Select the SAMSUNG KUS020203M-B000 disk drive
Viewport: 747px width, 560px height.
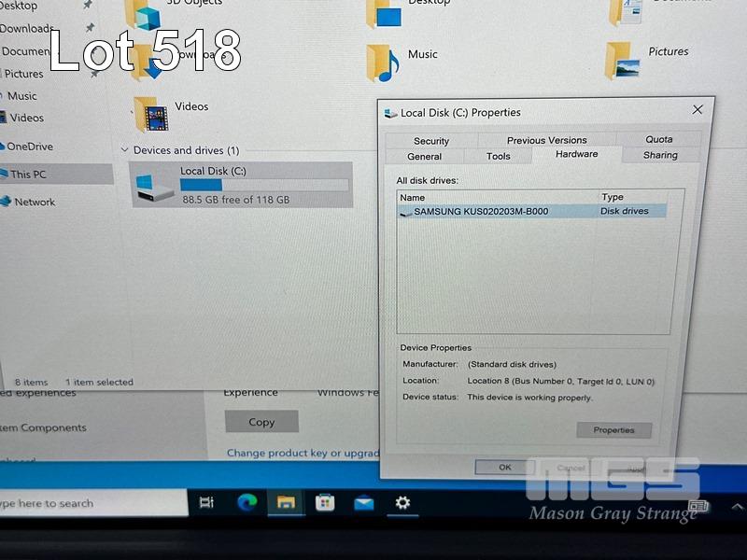pyautogui.click(x=481, y=212)
